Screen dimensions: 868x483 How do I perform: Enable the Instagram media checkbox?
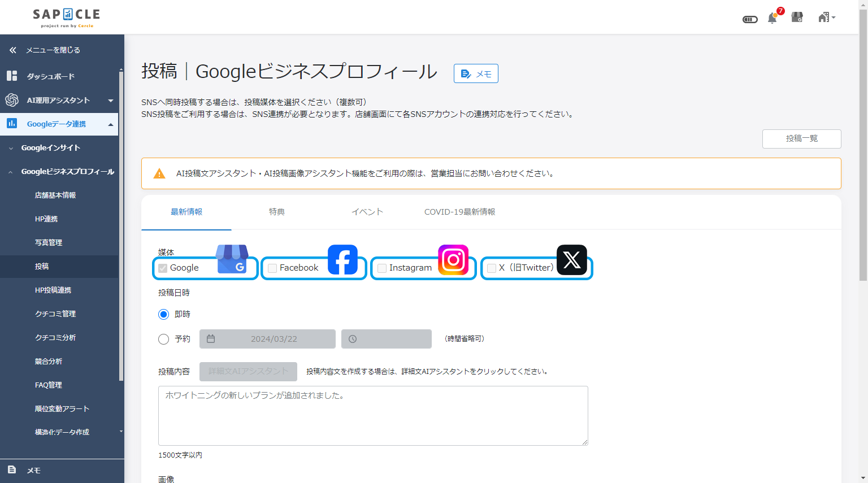382,268
